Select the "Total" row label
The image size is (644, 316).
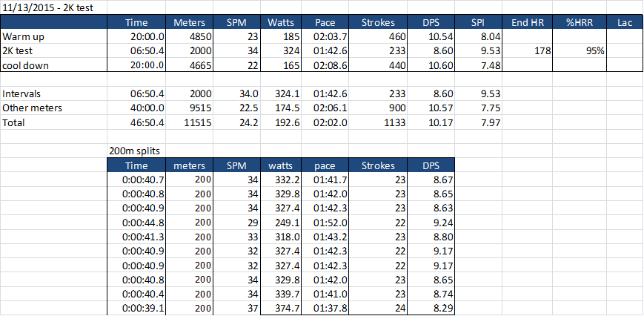[14, 122]
